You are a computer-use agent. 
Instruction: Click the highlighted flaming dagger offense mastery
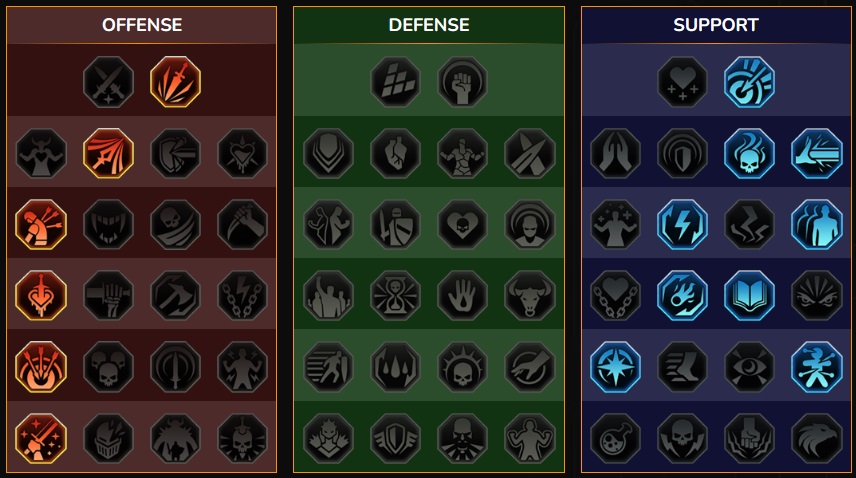pyautogui.click(x=175, y=82)
